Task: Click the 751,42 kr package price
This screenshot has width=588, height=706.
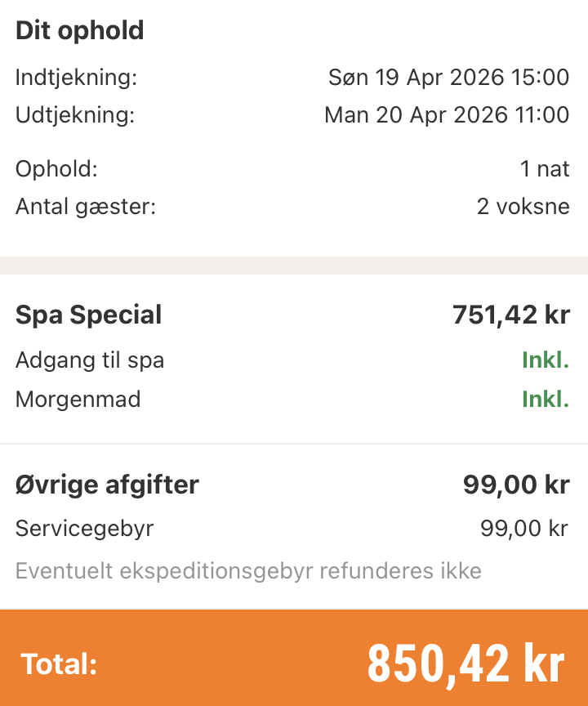Action: 510,315
